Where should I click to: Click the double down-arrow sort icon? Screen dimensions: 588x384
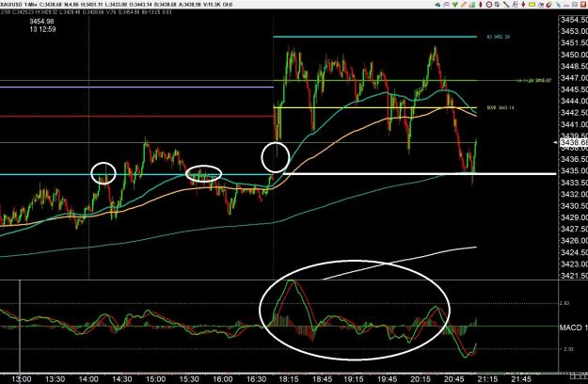[x=498, y=5]
